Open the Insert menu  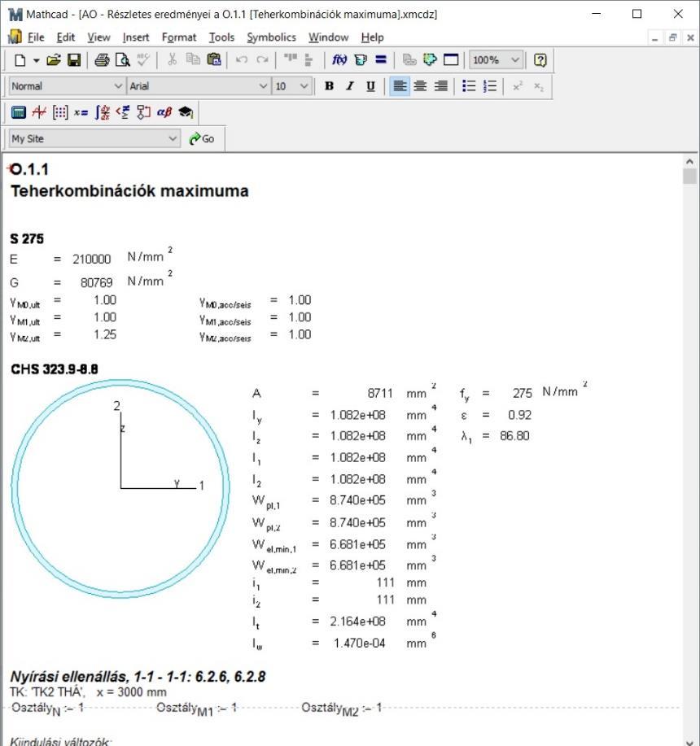136,37
